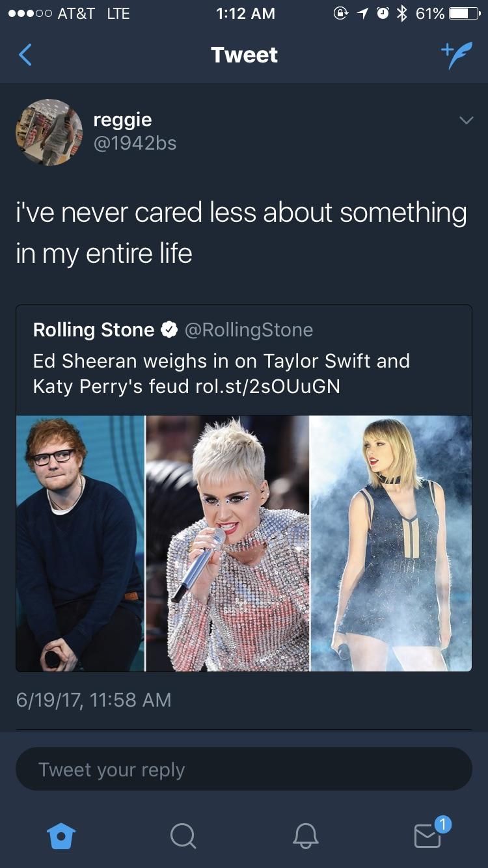Expand the tweet options chevron
488x868 pixels.
coord(465,120)
